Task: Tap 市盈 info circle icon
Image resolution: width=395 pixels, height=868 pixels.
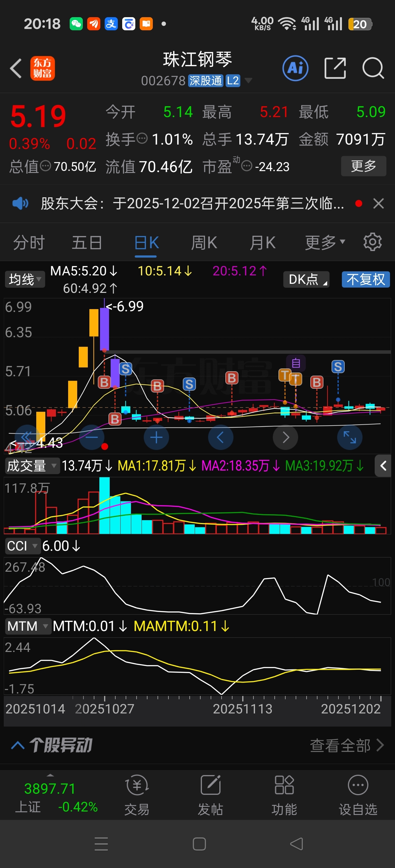Action: (247, 166)
